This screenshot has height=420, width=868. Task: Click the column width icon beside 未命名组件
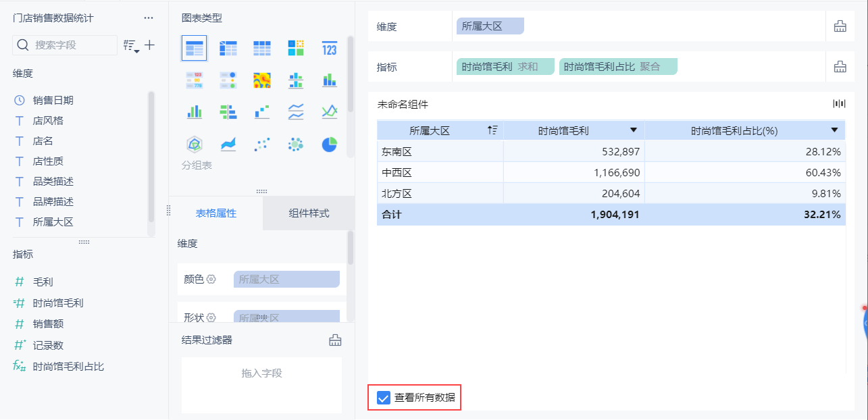click(x=839, y=104)
